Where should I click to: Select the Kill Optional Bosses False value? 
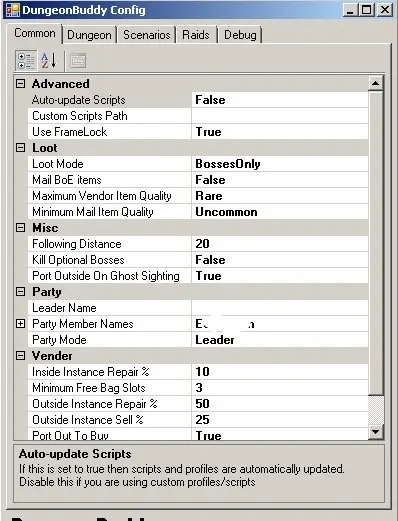(x=280, y=260)
